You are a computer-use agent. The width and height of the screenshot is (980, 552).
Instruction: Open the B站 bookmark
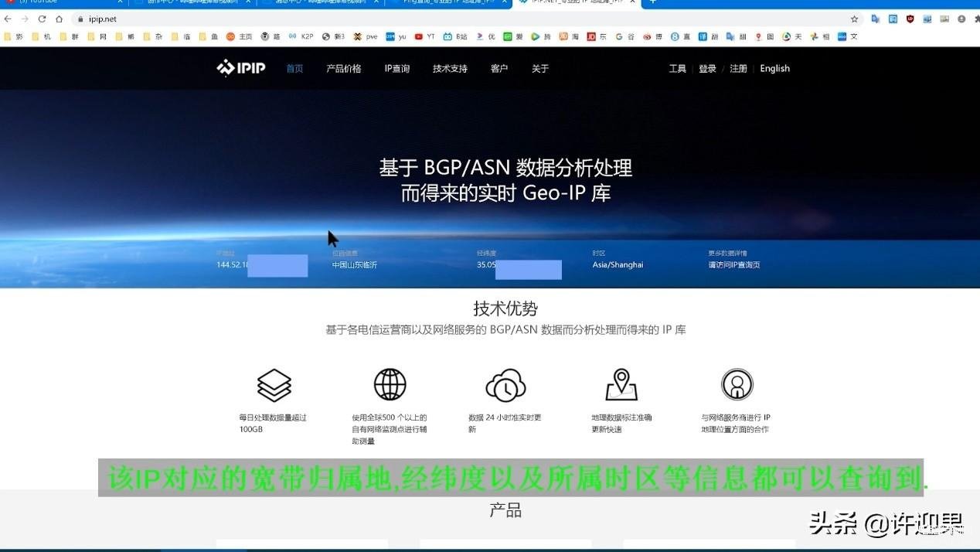[x=455, y=36]
